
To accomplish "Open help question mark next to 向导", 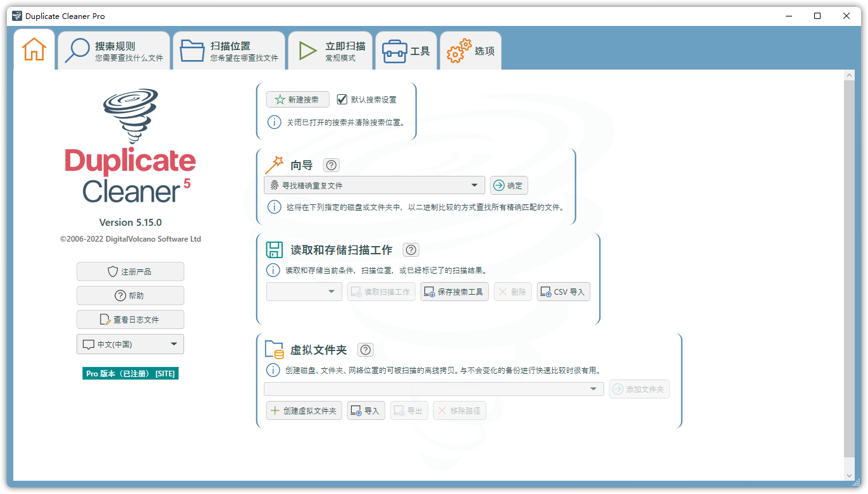I will coord(332,165).
